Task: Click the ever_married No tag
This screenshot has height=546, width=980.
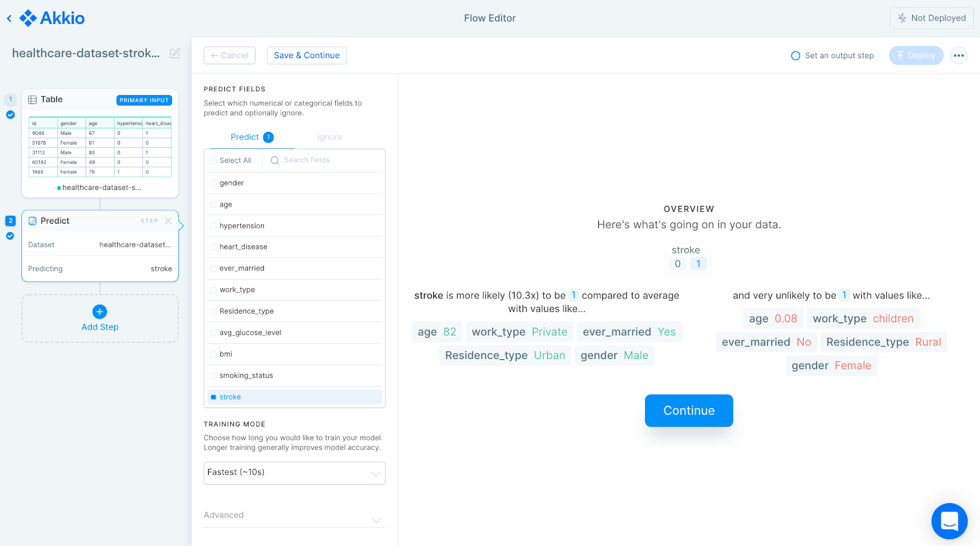Action: (766, 342)
